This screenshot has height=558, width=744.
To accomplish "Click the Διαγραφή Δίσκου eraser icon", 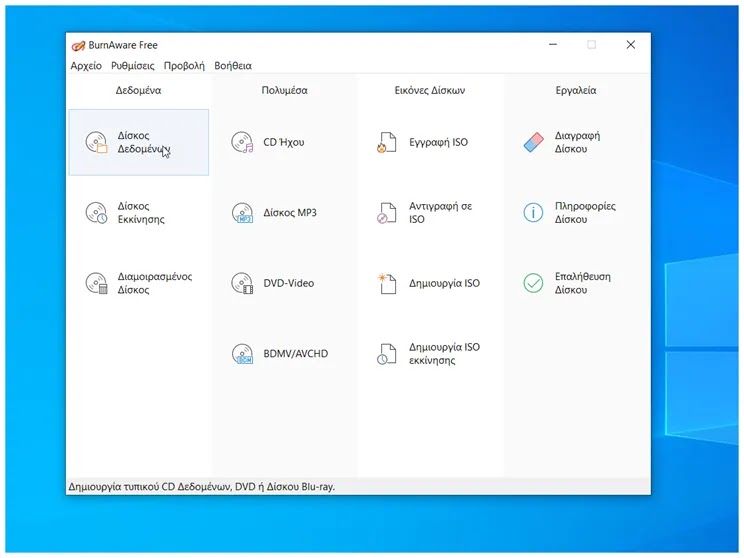I will click(x=533, y=142).
